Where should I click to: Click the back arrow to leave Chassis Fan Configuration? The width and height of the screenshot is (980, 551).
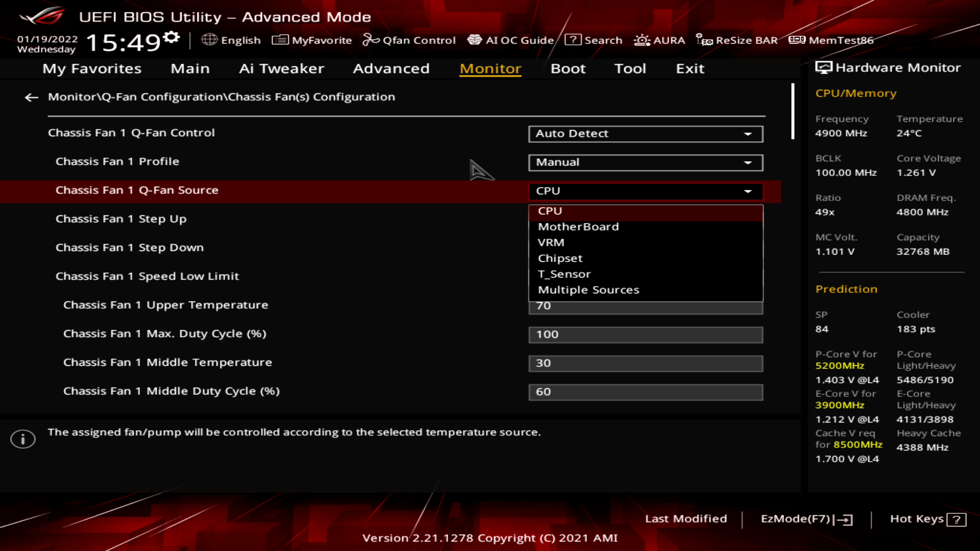(x=32, y=97)
